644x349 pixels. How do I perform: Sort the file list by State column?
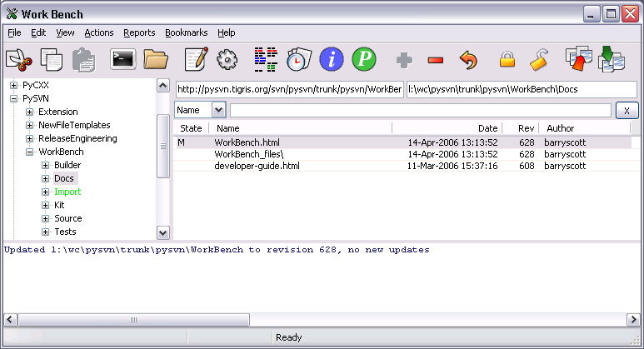pos(191,128)
